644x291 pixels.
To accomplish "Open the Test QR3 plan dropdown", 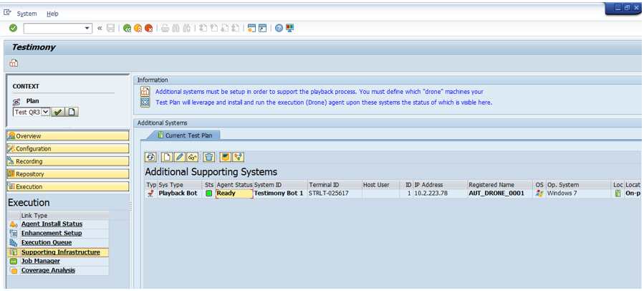I will coord(45,112).
